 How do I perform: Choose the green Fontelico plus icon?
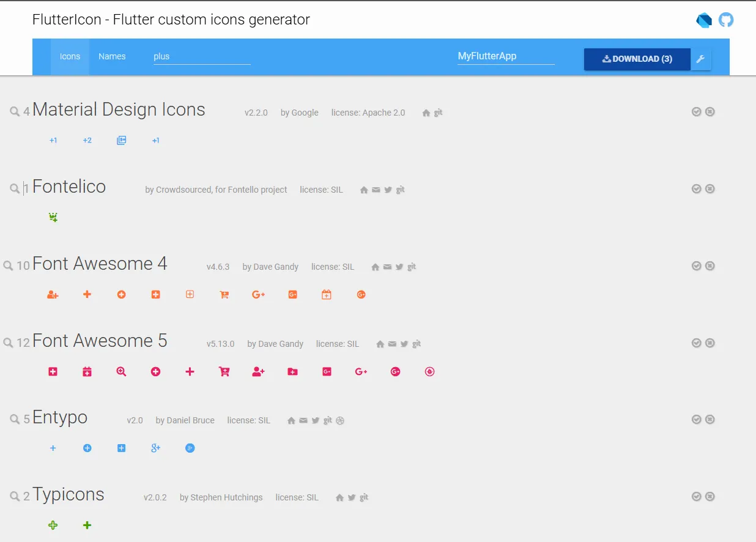(53, 217)
